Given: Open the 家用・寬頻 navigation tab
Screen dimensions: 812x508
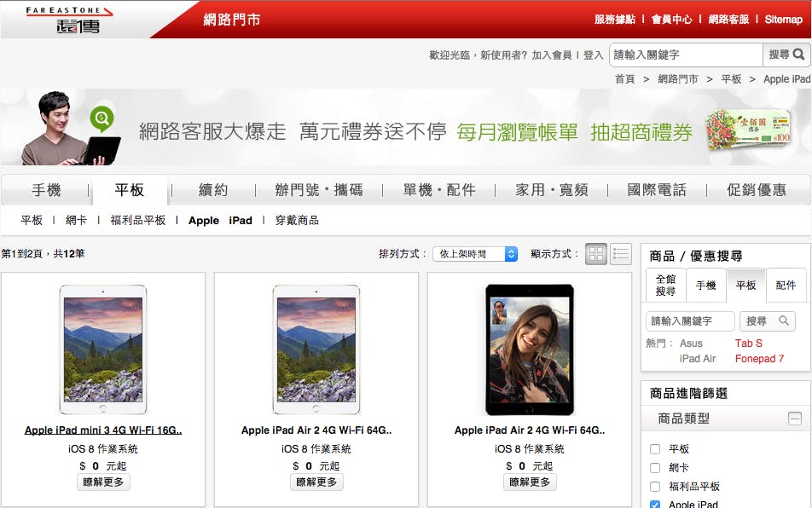Looking at the screenshot, I should click(x=552, y=190).
